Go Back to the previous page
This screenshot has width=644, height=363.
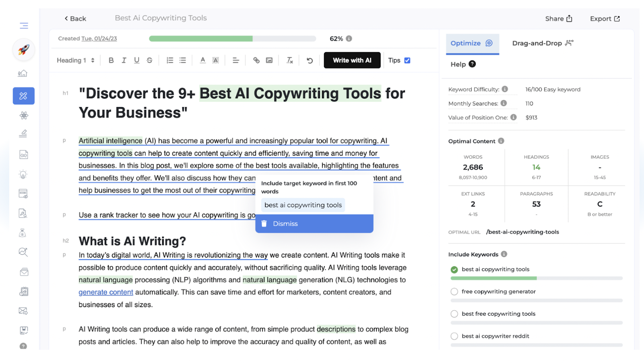tap(75, 19)
